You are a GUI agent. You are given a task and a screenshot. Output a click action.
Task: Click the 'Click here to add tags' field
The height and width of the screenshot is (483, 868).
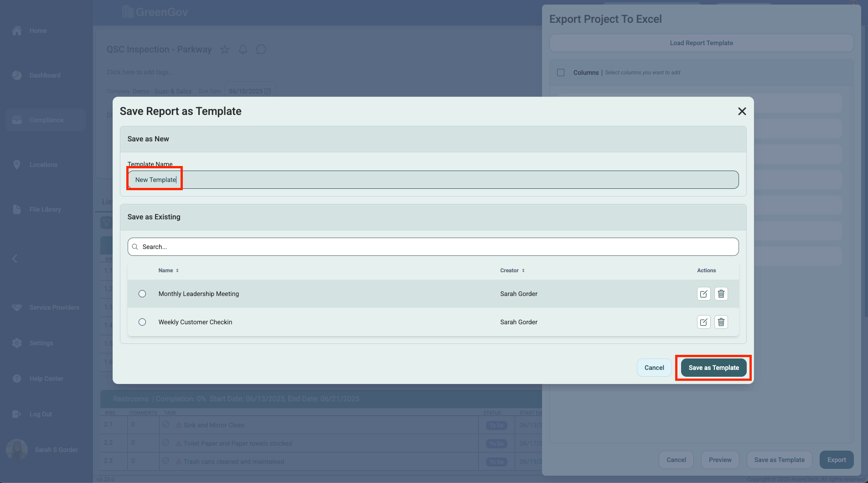tap(140, 72)
